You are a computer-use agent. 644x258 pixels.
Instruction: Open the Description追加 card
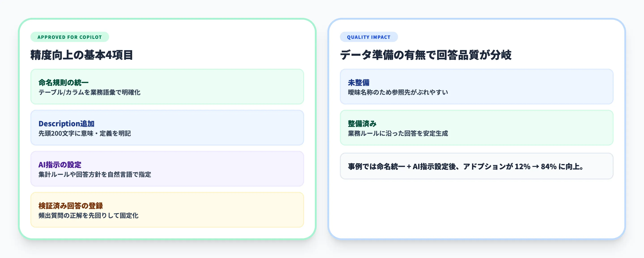(167, 128)
